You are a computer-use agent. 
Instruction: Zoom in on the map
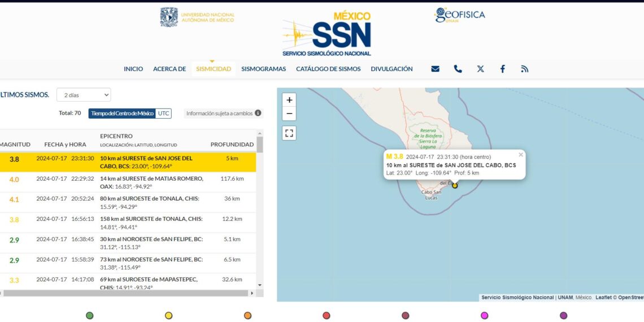click(x=289, y=100)
